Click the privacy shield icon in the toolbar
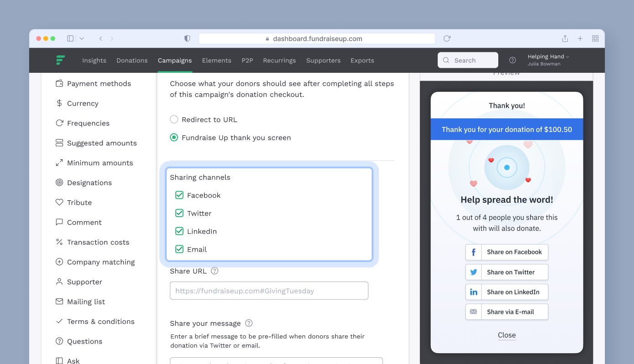The height and width of the screenshot is (364, 634). 187,39
